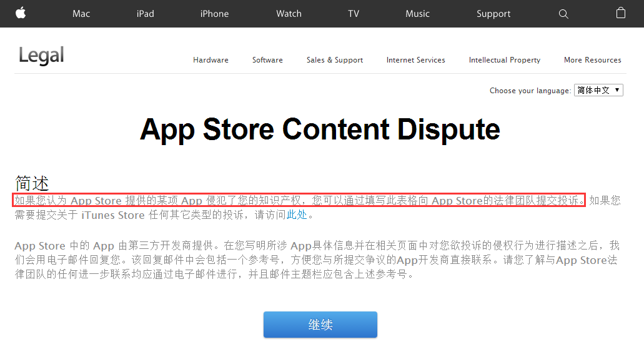Click the App Store Content Dispute heading
Viewport: 644px width, 354px height.
pos(320,129)
